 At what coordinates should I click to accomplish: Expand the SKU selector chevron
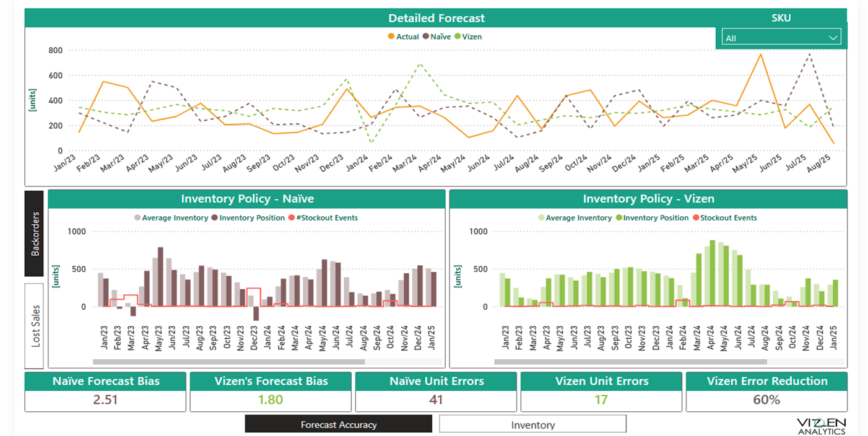[x=833, y=37]
